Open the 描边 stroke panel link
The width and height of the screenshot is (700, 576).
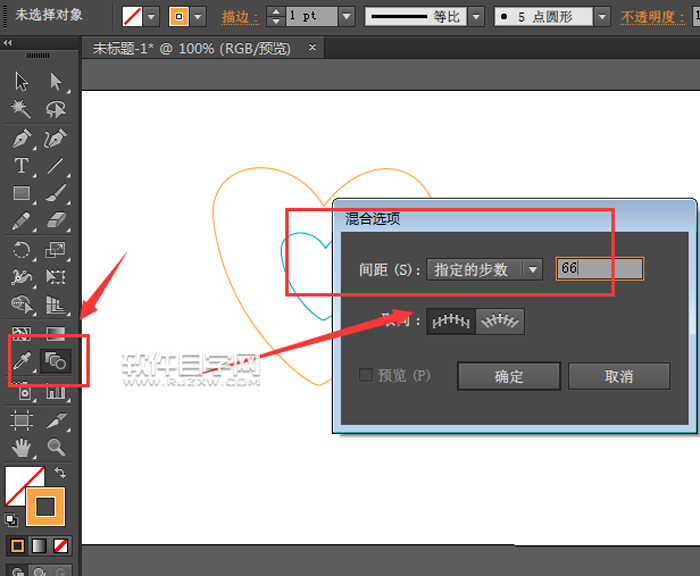tap(240, 17)
